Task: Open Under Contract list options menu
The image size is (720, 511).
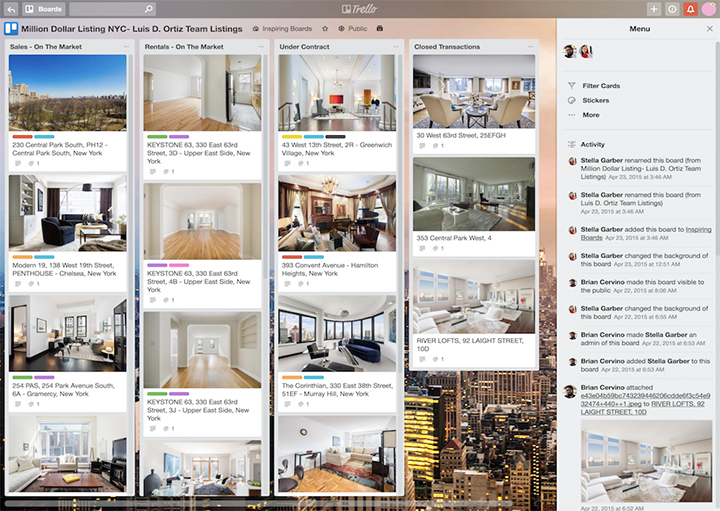Action: tap(395, 47)
